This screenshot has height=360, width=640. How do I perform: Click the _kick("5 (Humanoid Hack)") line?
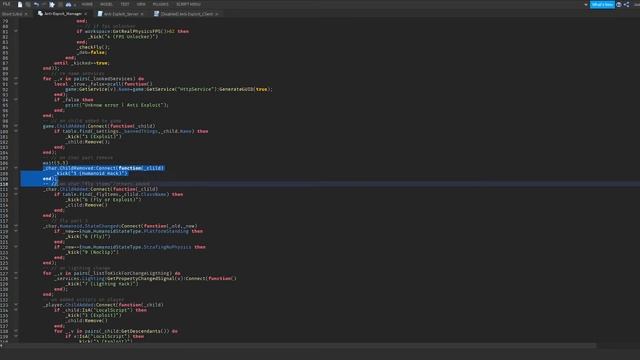pyautogui.click(x=91, y=173)
